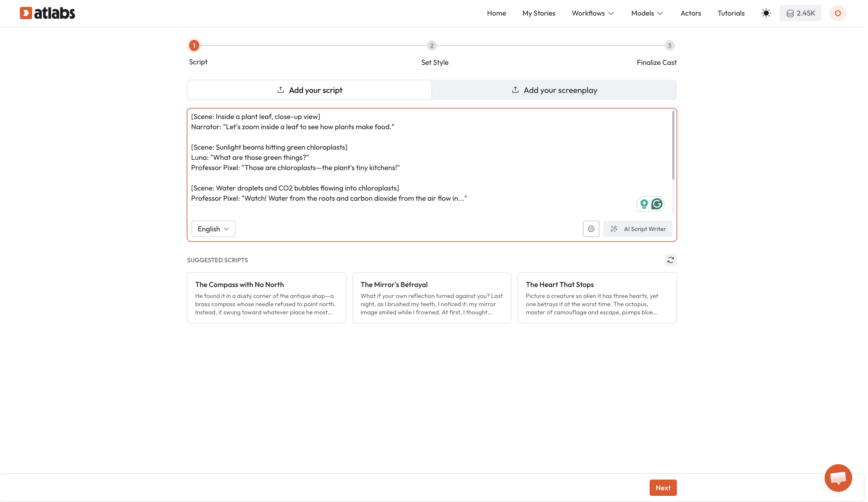The height and width of the screenshot is (502, 868).
Task: Open the user profile avatar
Action: coord(837,13)
